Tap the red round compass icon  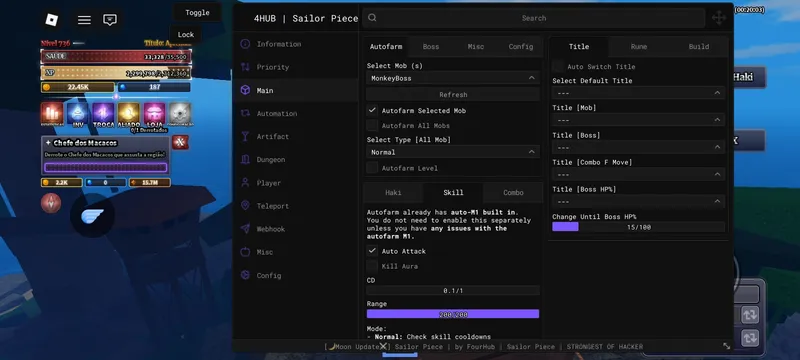(x=51, y=203)
